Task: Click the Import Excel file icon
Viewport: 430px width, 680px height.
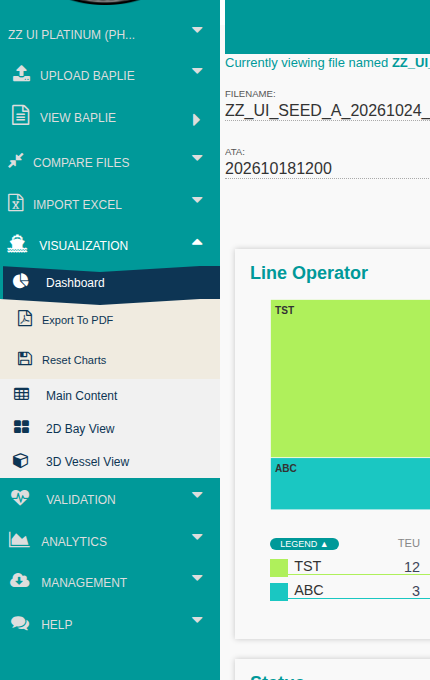Action: coord(16,203)
